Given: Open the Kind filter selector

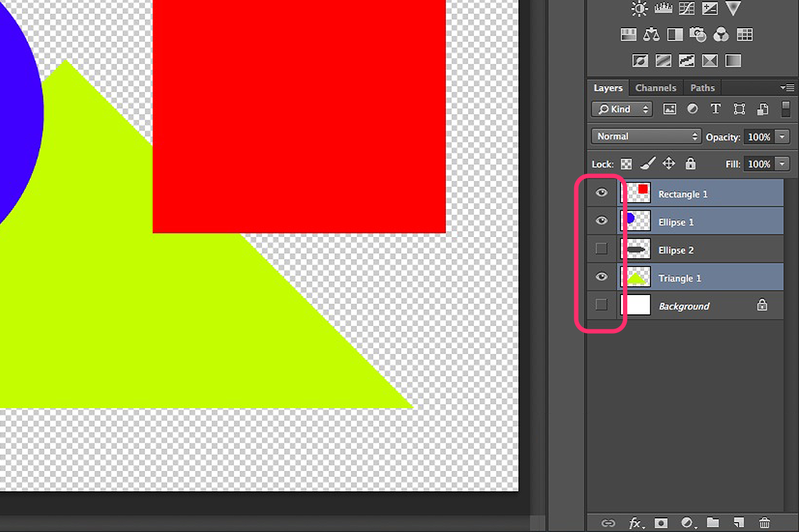Looking at the screenshot, I should 621,109.
